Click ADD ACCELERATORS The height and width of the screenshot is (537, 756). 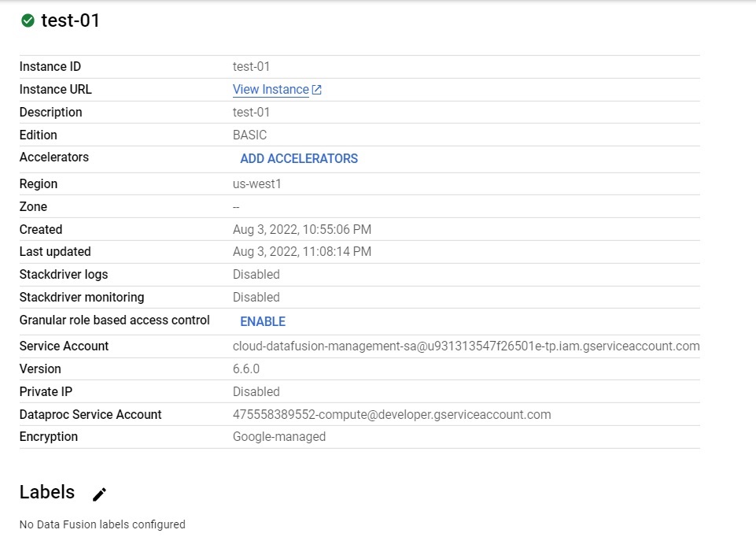[x=299, y=158]
